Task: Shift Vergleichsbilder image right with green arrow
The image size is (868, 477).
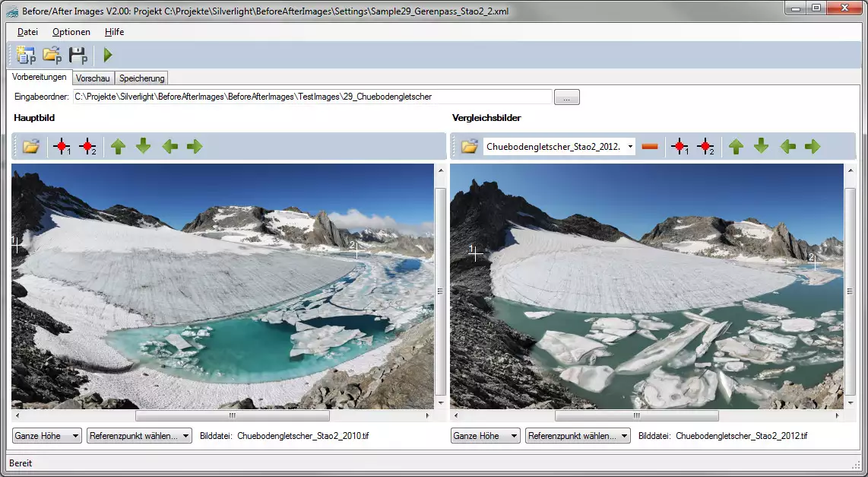Action: [813, 147]
